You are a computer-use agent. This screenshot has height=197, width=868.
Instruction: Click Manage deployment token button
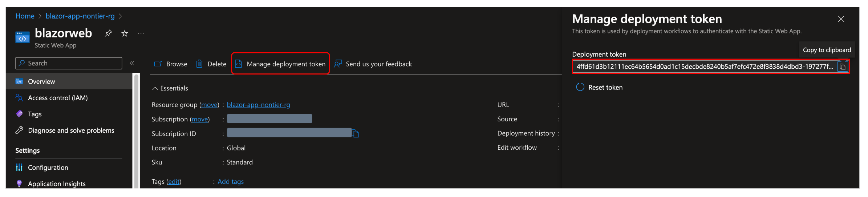(280, 64)
